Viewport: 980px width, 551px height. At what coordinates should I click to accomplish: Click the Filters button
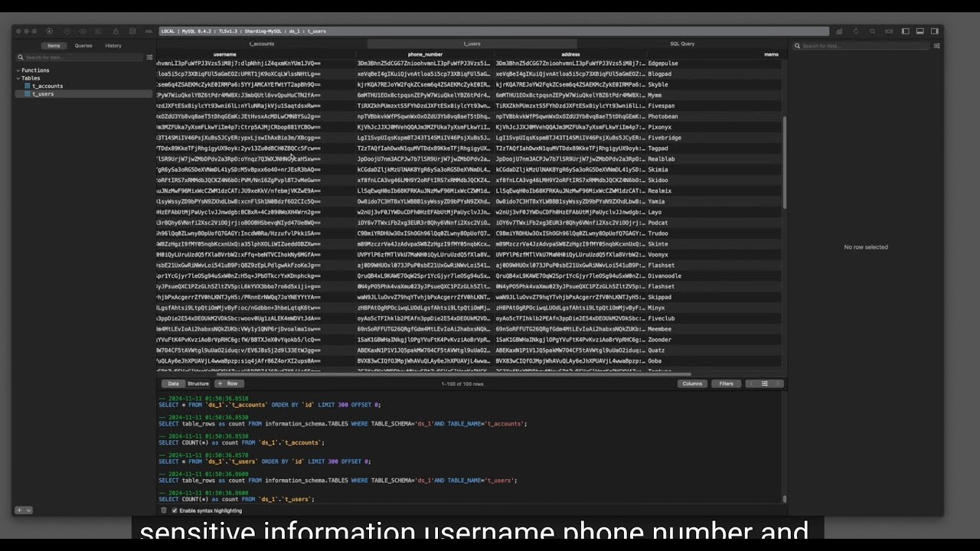[726, 383]
